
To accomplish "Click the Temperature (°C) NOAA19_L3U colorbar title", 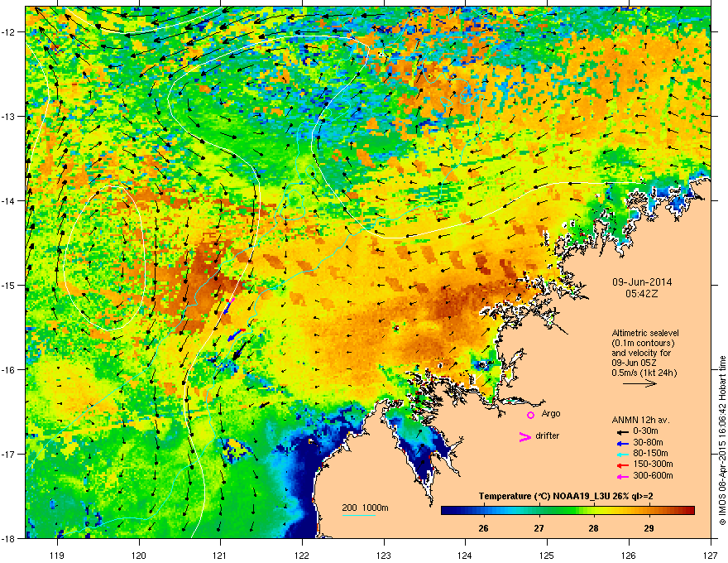I will tap(566, 497).
